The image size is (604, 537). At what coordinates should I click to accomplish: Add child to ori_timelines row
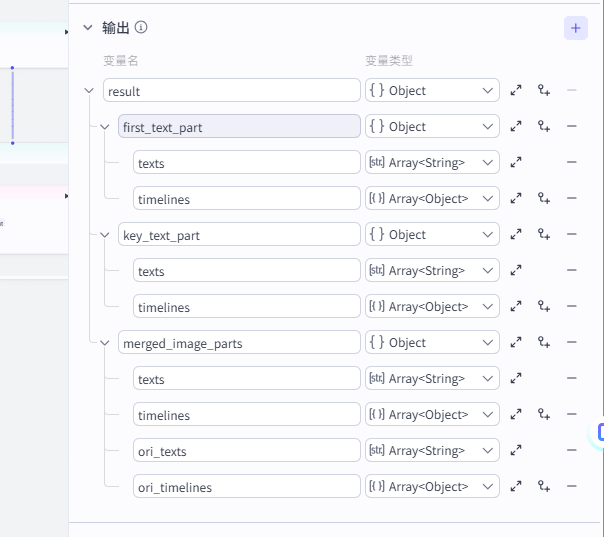[544, 487]
